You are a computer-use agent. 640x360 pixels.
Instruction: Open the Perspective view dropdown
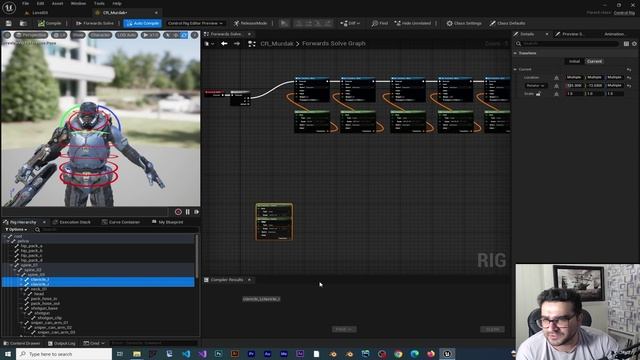31,35
